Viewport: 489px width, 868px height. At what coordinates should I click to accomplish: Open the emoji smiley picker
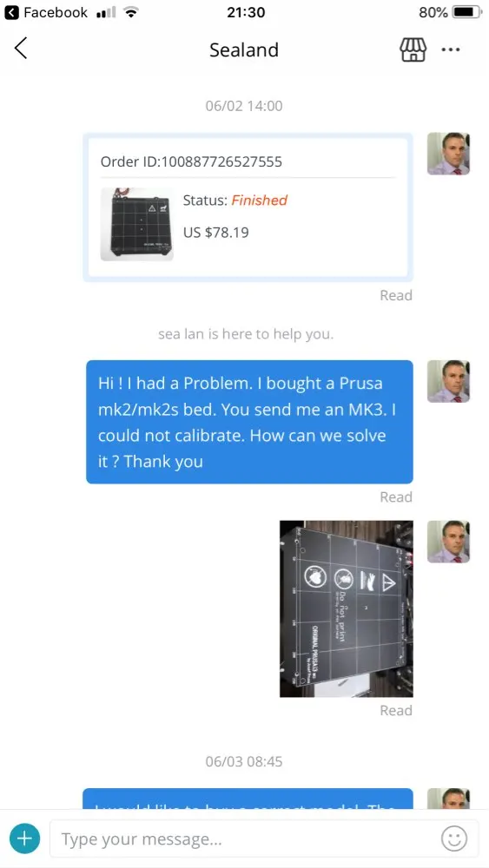[453, 839]
